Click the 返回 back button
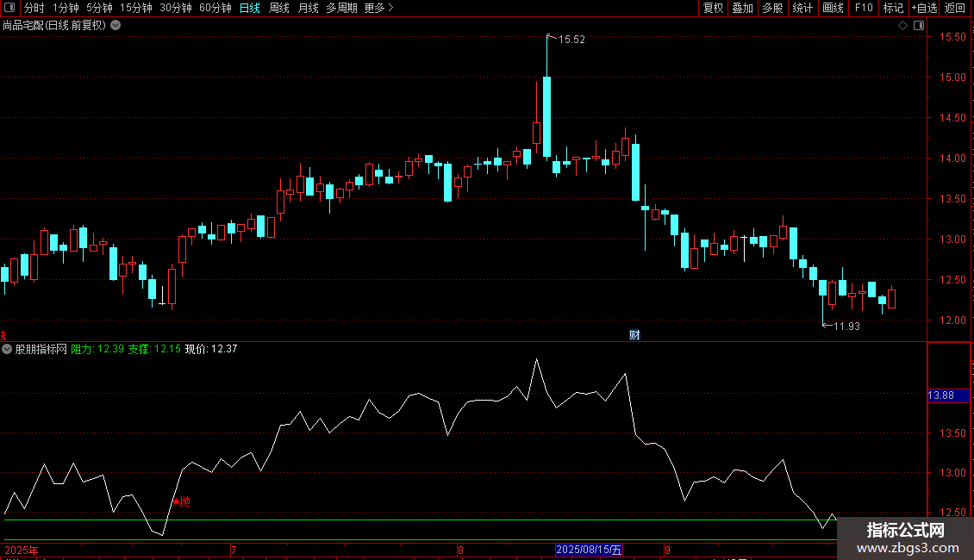The width and height of the screenshot is (974, 560). (955, 8)
